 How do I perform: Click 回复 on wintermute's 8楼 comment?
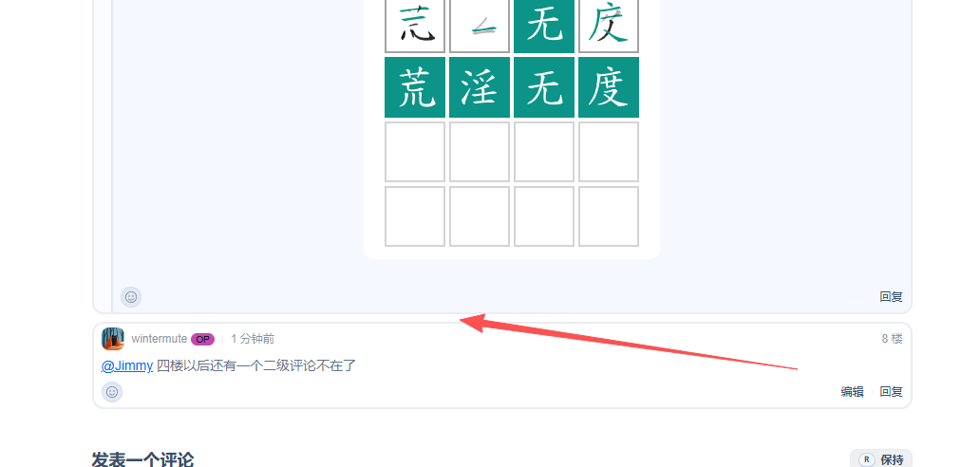tap(892, 392)
